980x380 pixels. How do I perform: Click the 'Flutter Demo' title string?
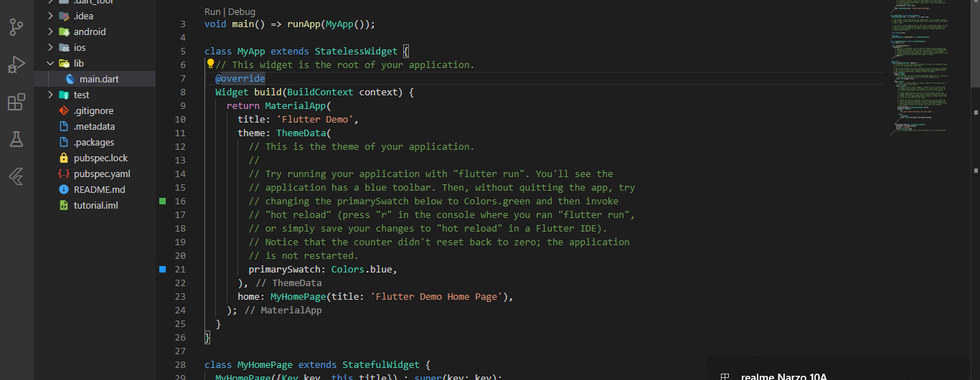[315, 119]
